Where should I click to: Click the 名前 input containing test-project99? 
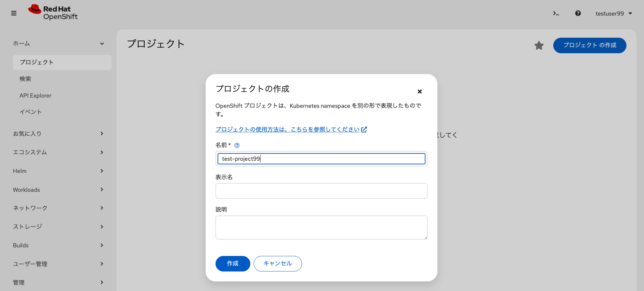coord(322,159)
